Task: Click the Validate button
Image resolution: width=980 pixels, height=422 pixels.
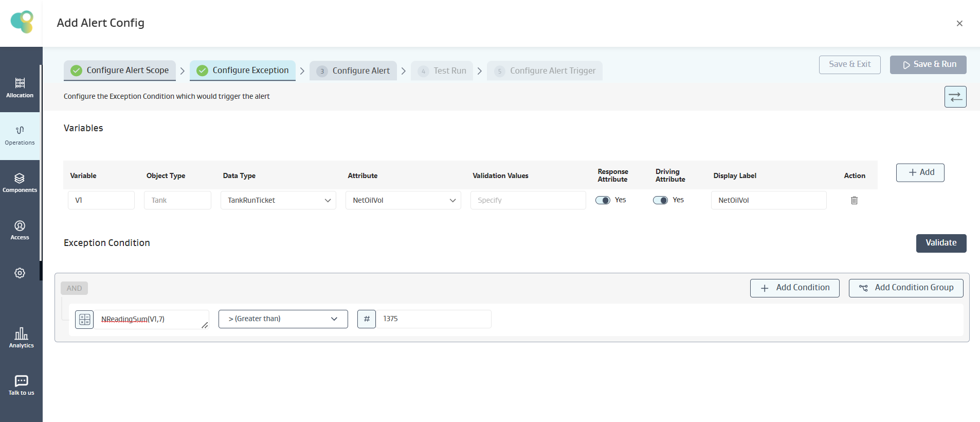Action: pyautogui.click(x=940, y=243)
